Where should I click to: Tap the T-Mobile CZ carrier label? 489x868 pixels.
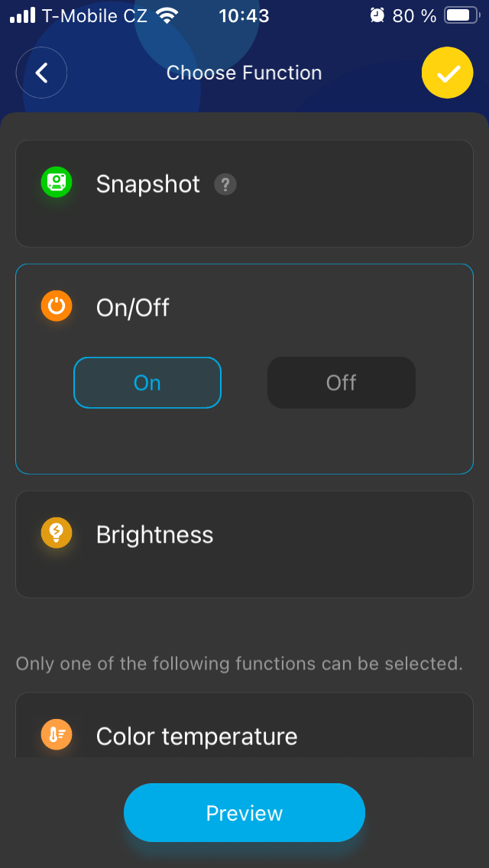95,15
